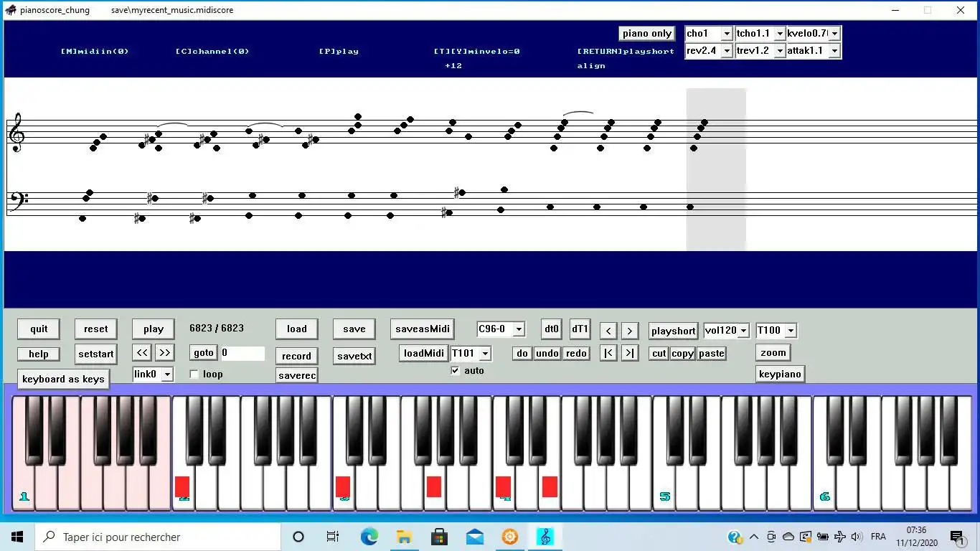Image resolution: width=980 pixels, height=551 pixels.
Task: Export using the saveasMidi button
Action: [x=423, y=329]
